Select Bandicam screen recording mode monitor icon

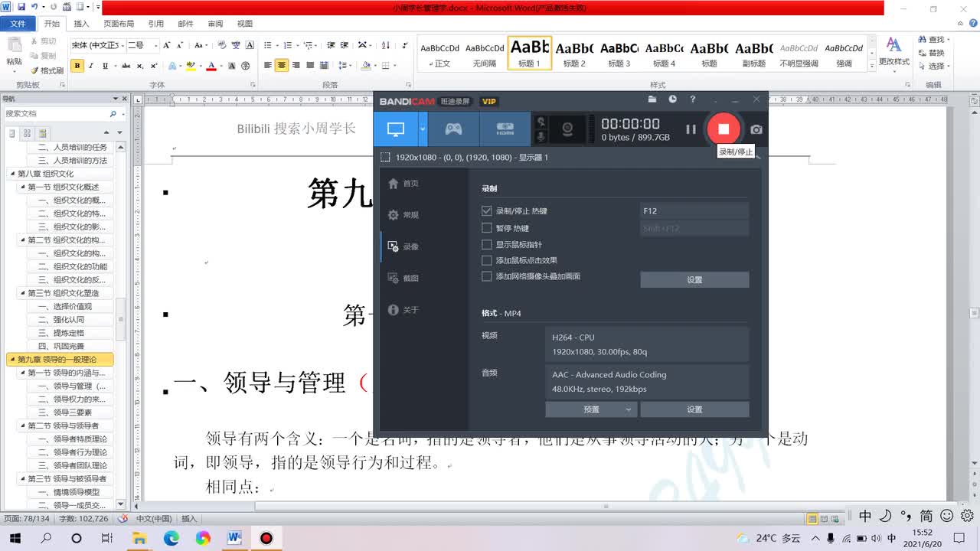click(396, 129)
